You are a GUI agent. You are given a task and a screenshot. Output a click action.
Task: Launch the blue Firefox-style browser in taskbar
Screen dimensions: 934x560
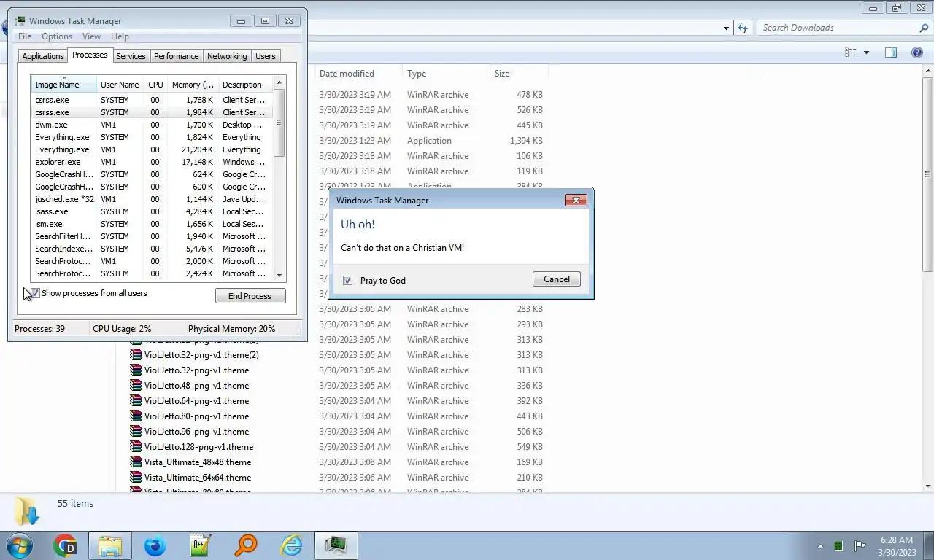tap(155, 545)
